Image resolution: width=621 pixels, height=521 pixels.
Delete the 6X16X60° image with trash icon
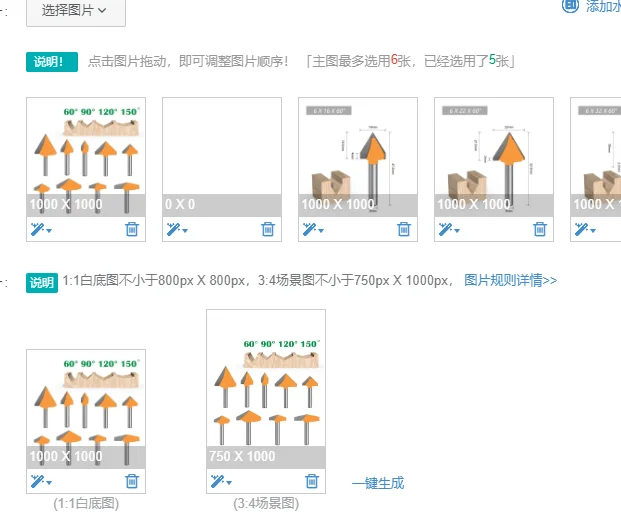click(x=404, y=229)
